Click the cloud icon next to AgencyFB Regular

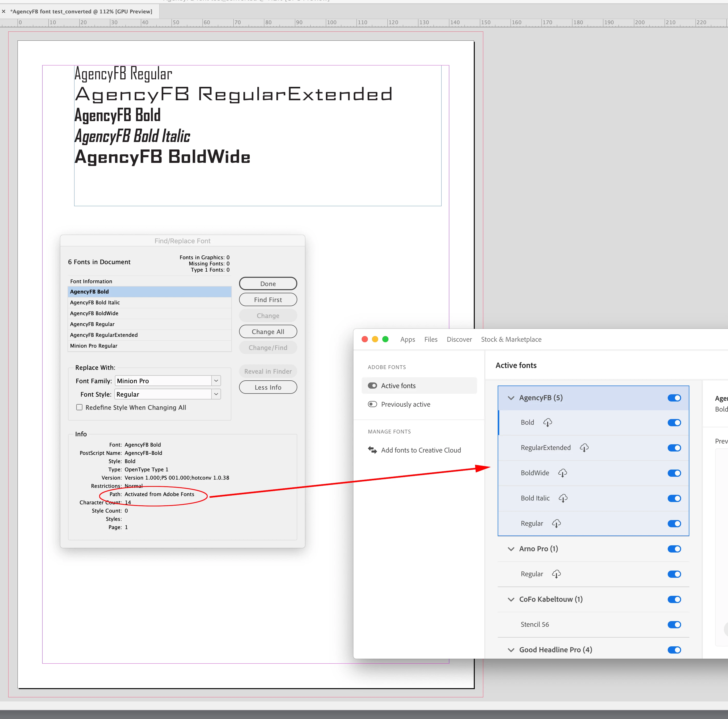point(556,523)
